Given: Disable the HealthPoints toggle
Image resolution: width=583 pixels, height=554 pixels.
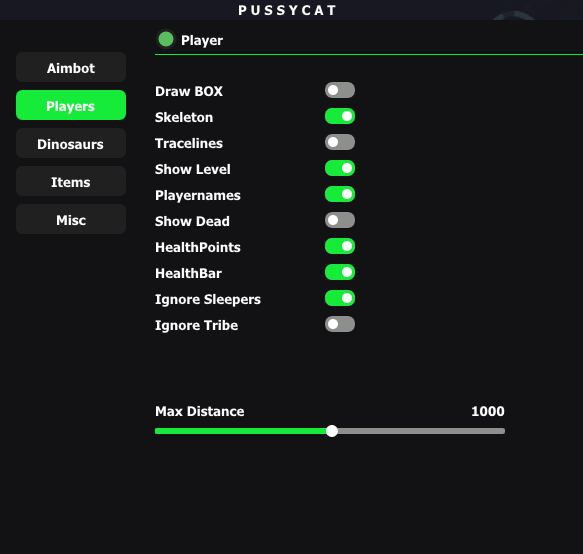Looking at the screenshot, I should (x=340, y=247).
